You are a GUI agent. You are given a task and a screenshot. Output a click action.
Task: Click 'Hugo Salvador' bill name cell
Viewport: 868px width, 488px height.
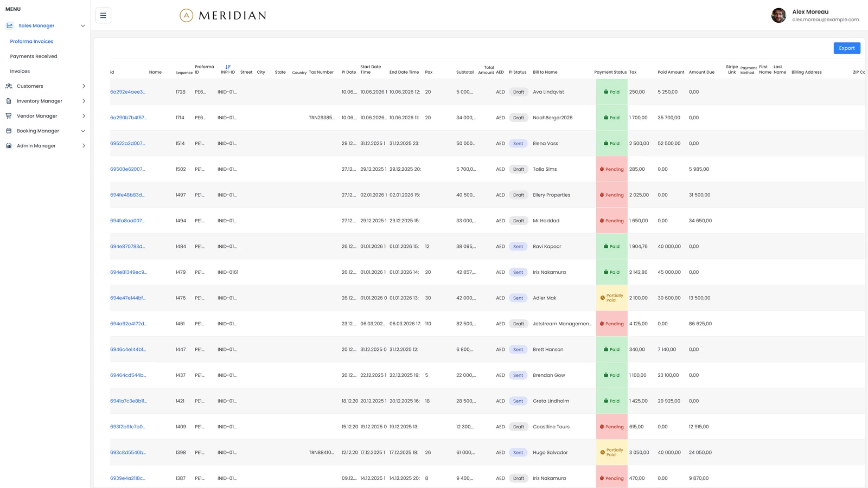[550, 453]
